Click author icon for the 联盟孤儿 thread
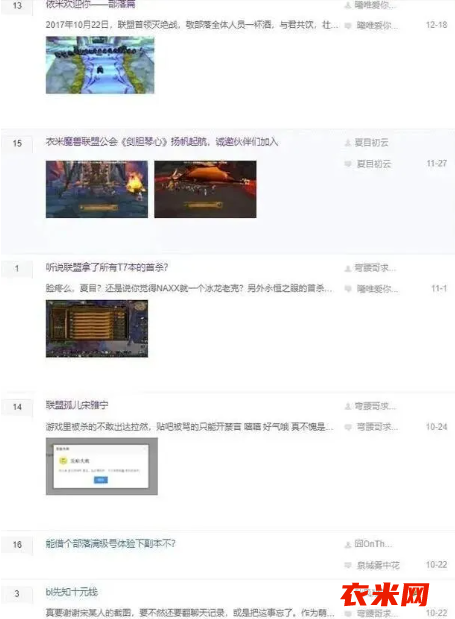The height and width of the screenshot is (619, 455). [348, 406]
